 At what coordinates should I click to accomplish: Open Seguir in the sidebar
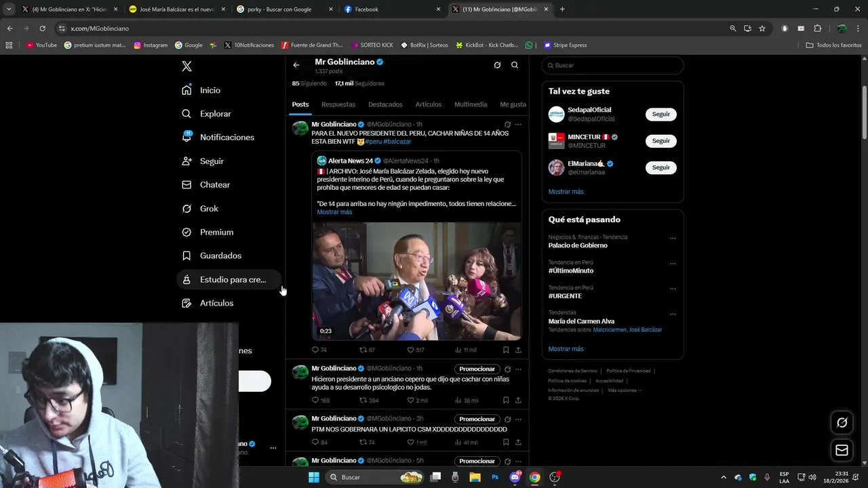click(x=202, y=161)
